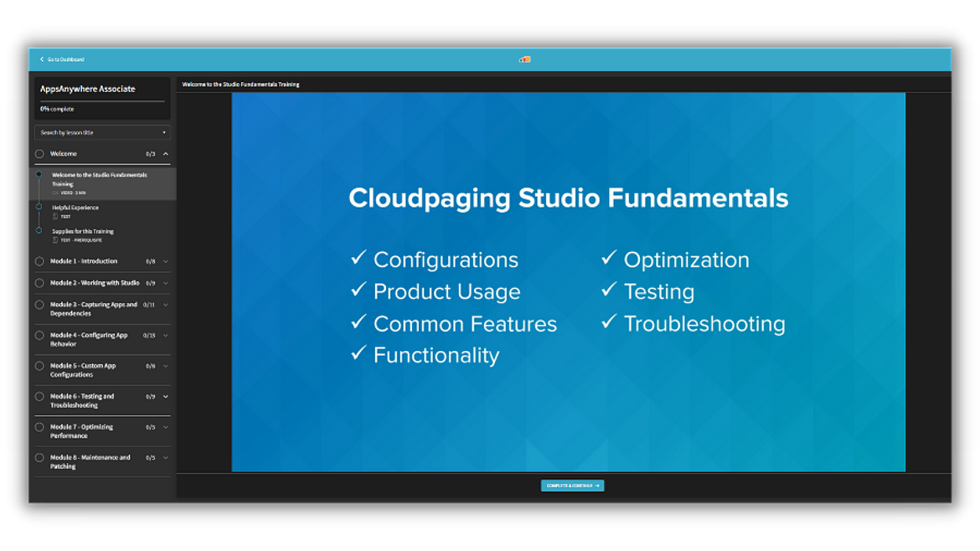Image resolution: width=980 pixels, height=551 pixels.
Task: Collapse the Welcome section chevron
Action: pos(166,154)
